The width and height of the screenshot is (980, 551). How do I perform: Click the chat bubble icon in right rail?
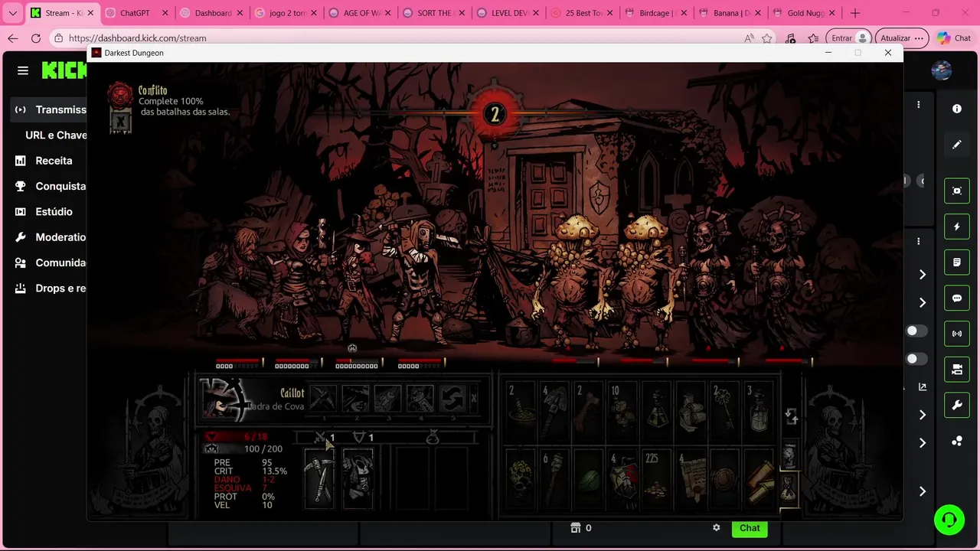point(956,298)
